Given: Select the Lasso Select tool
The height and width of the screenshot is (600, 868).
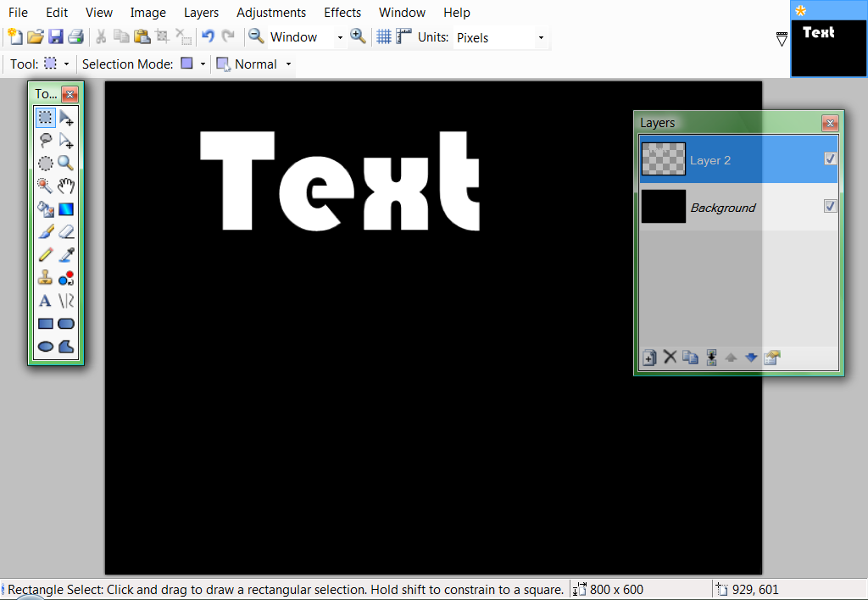Looking at the screenshot, I should (45, 141).
